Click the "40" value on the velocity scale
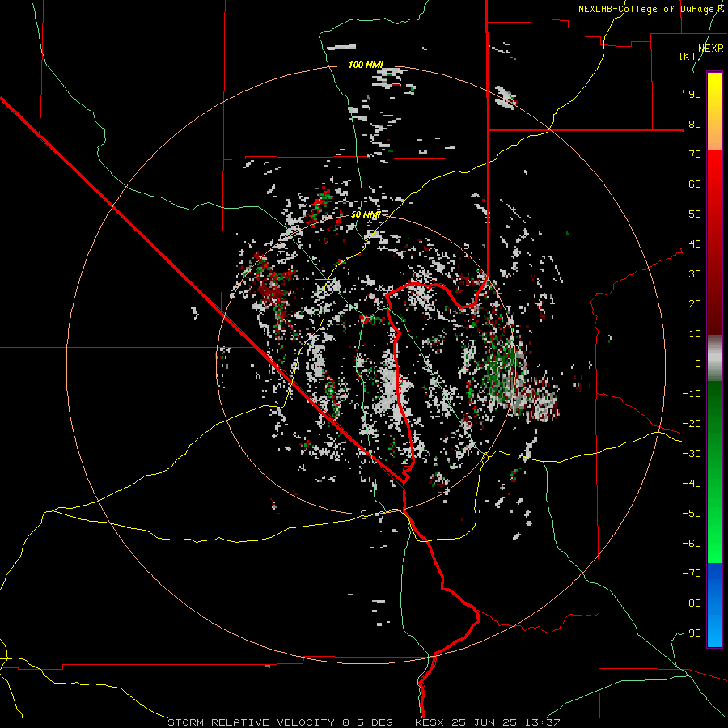The width and height of the screenshot is (728, 728). (695, 244)
